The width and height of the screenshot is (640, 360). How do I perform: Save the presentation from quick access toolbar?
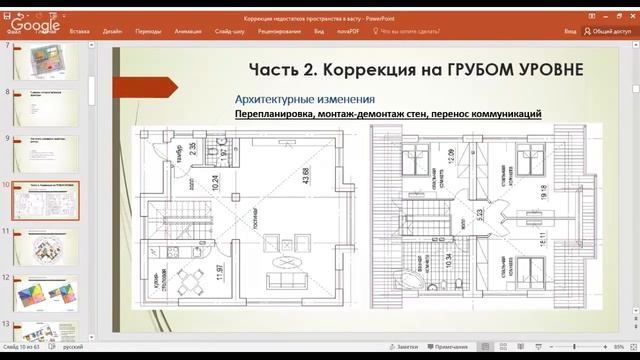click(7, 16)
